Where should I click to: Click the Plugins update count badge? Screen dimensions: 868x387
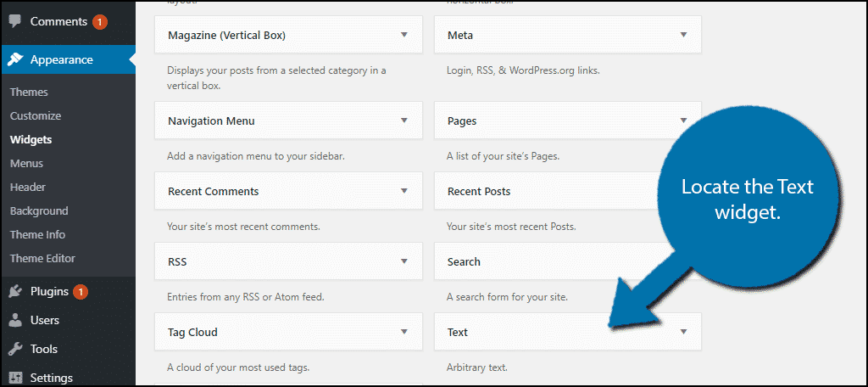pyautogui.click(x=81, y=291)
